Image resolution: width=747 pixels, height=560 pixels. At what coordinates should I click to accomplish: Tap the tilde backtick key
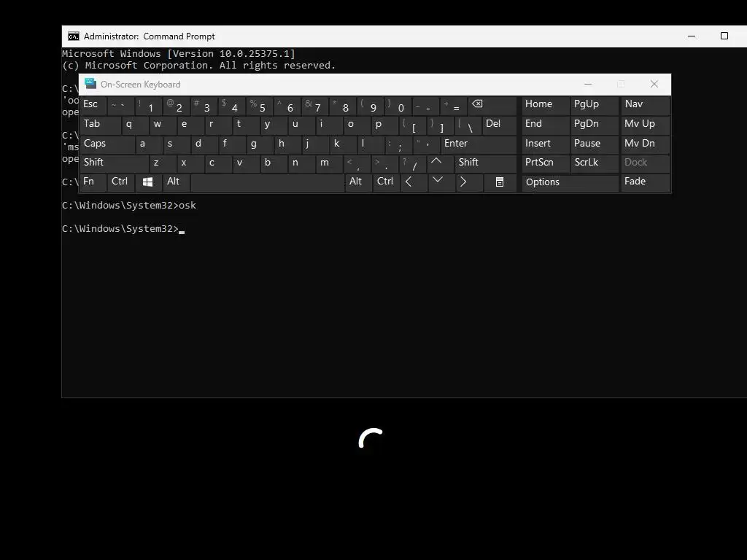(121, 106)
